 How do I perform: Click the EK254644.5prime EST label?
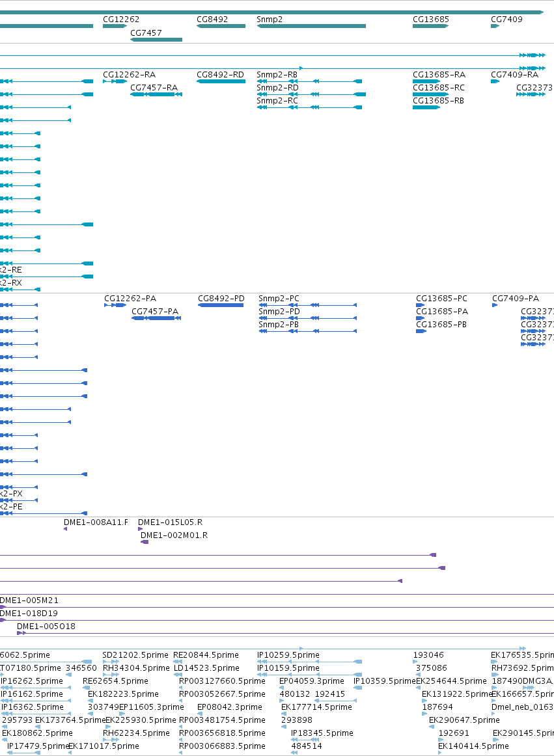coord(451,681)
